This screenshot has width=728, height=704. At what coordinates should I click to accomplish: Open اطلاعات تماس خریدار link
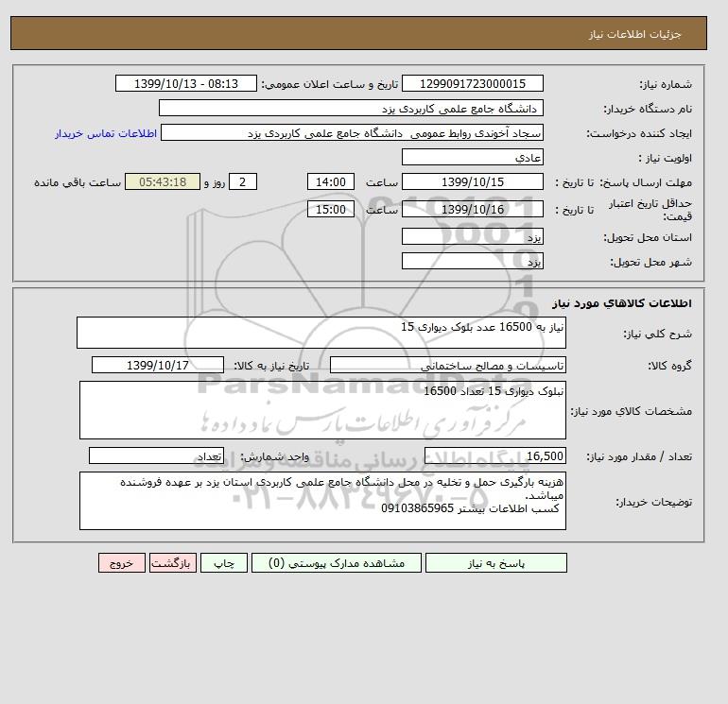(106, 133)
